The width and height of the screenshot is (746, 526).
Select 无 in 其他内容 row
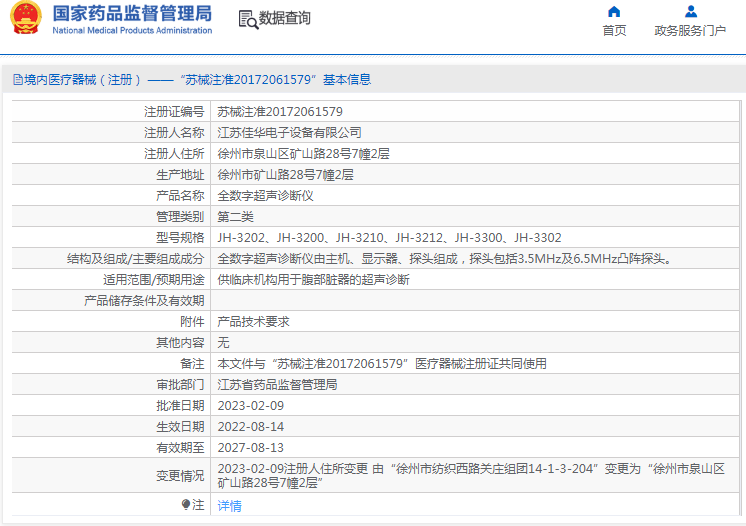coord(223,342)
